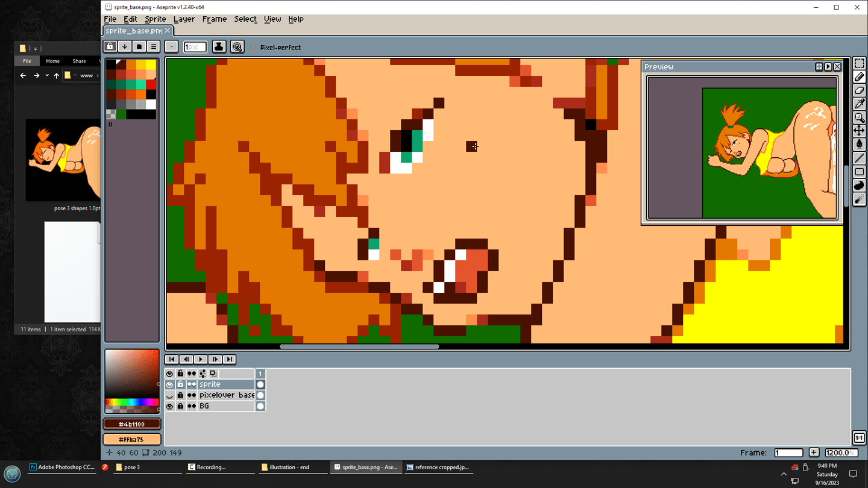Open the palette options hamburger button
This screenshot has height=488, width=868.
click(x=154, y=46)
